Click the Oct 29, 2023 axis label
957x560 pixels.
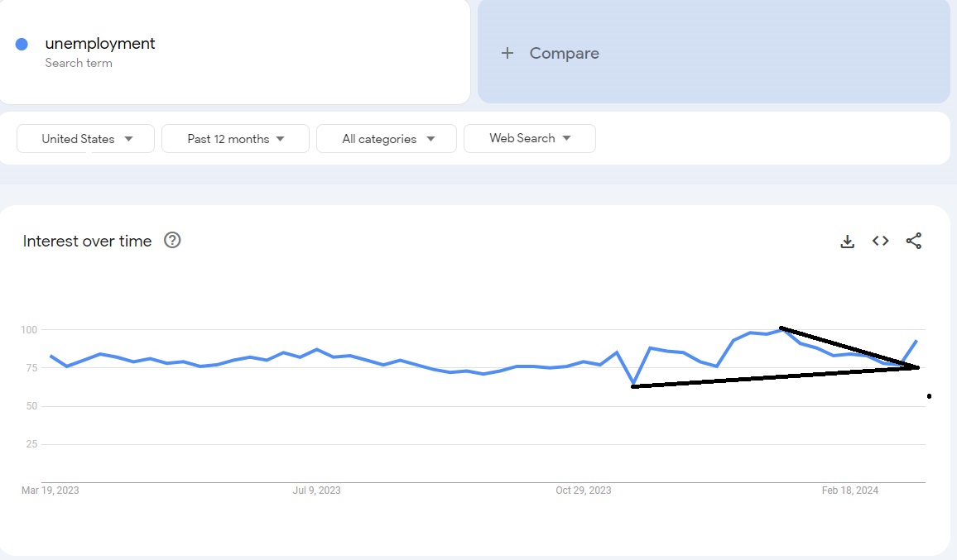pos(583,490)
